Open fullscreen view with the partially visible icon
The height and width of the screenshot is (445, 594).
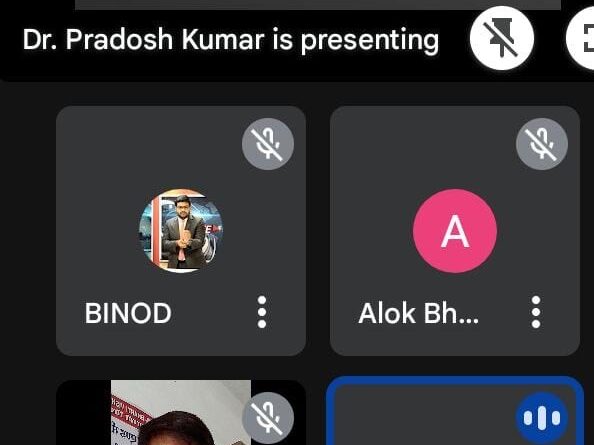point(581,38)
